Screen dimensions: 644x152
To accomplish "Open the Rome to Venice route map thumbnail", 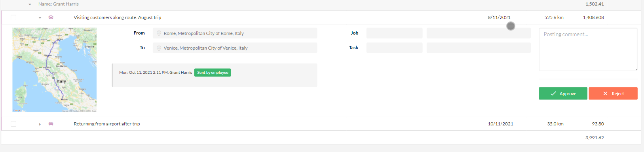I will tap(55, 70).
